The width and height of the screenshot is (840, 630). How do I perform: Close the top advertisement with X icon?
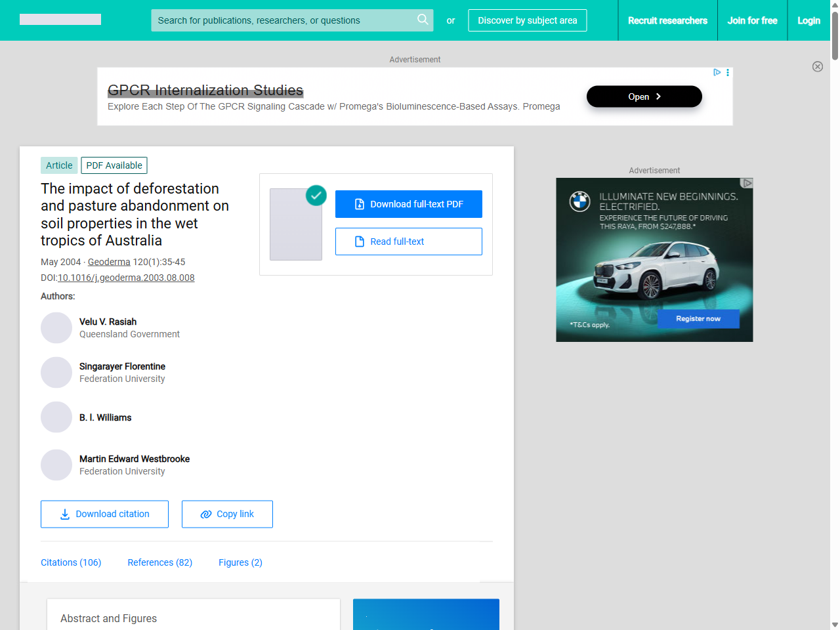click(817, 66)
